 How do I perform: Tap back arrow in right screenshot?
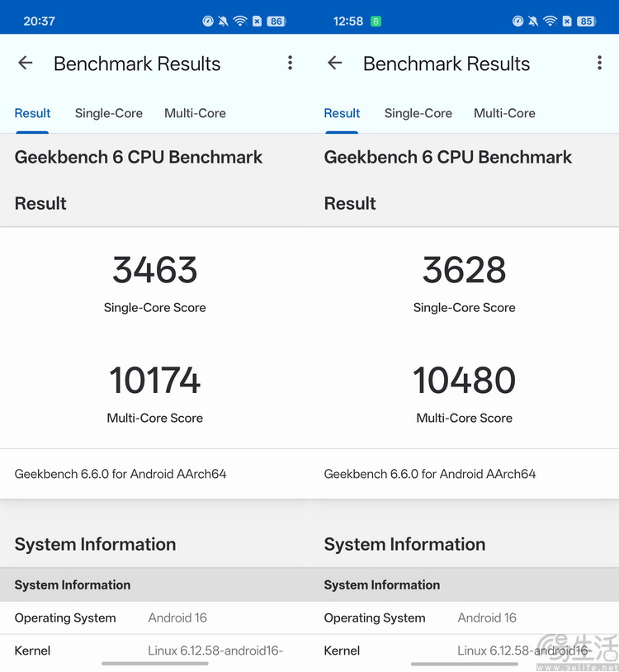click(335, 64)
